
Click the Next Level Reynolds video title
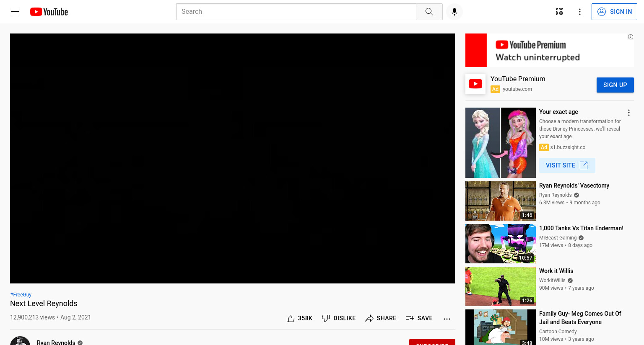[44, 304]
